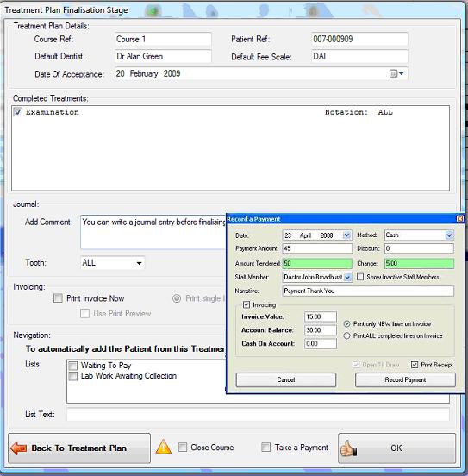Click the Cash On Account field
Image resolution: width=468 pixels, height=476 pixels.
(321, 344)
